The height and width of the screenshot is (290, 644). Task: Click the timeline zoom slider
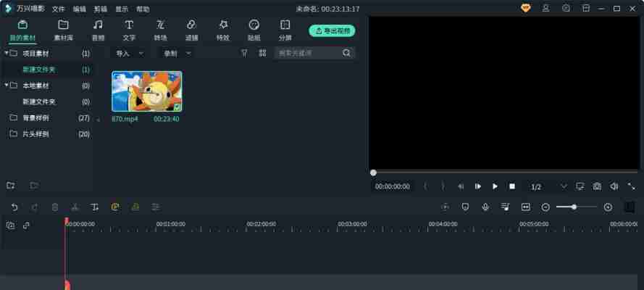(576, 207)
